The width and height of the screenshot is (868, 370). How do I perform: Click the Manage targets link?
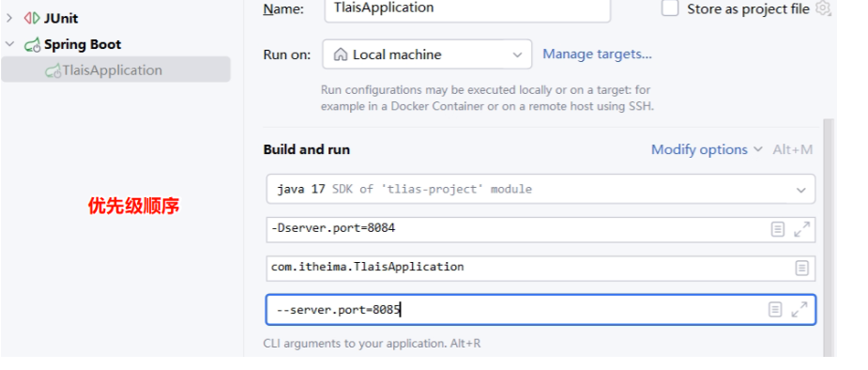coord(597,54)
